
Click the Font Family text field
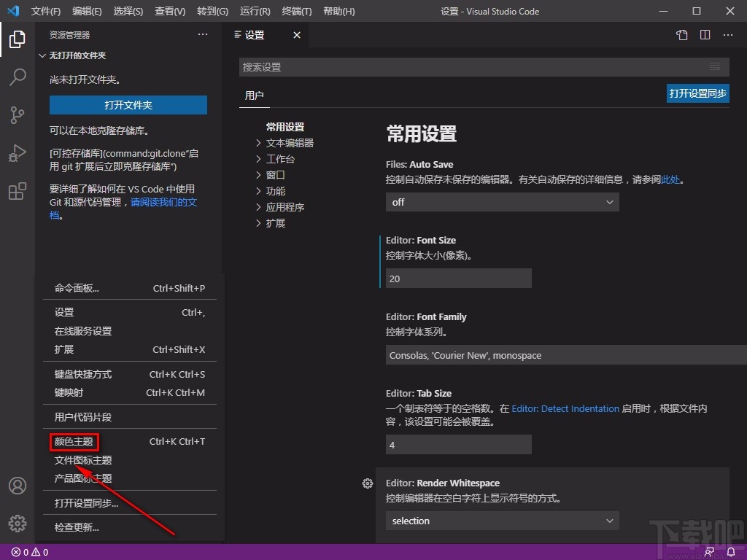566,355
